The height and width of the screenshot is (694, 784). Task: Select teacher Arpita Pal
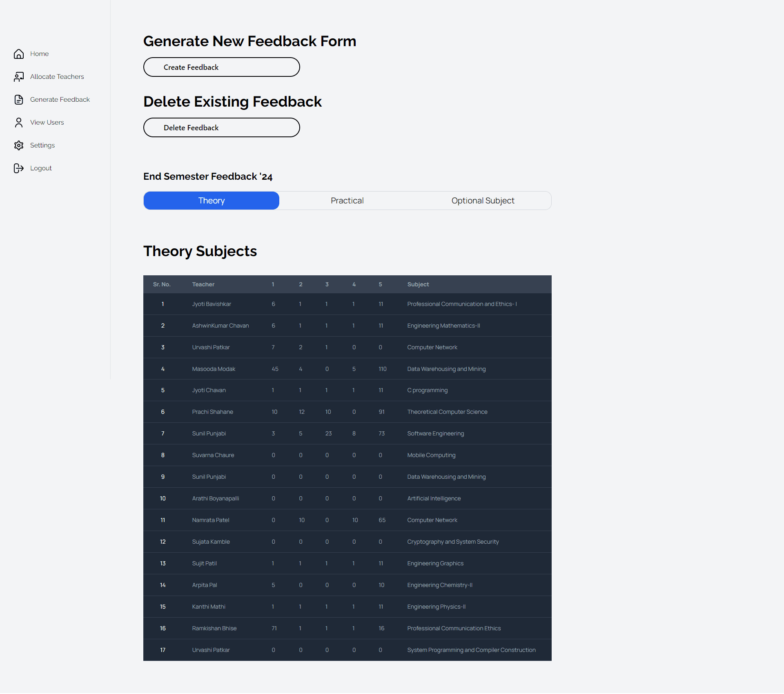(x=204, y=585)
